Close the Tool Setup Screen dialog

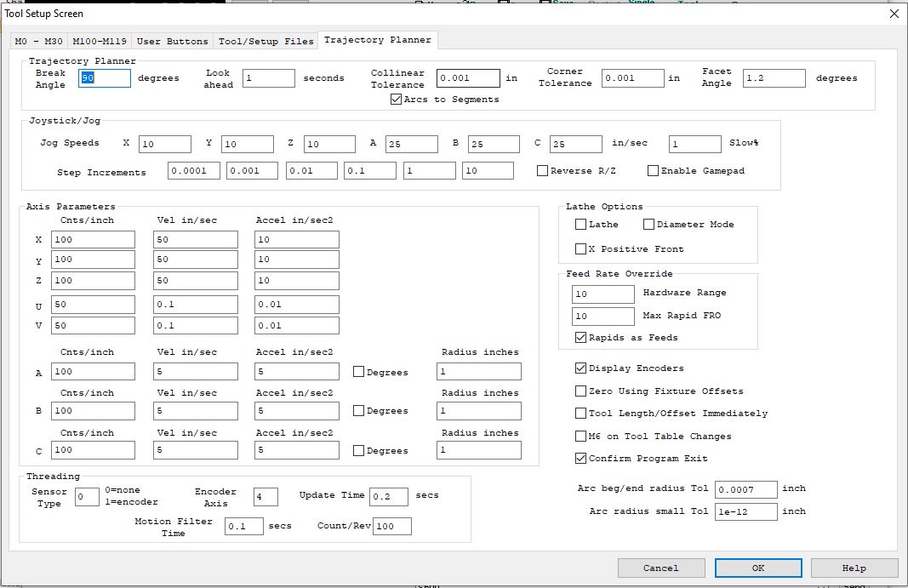894,14
